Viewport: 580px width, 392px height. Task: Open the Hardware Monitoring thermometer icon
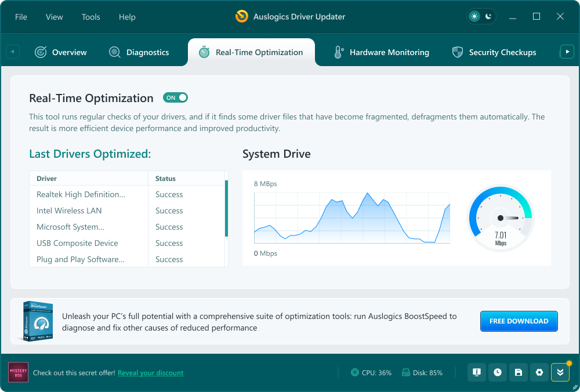[x=338, y=52]
